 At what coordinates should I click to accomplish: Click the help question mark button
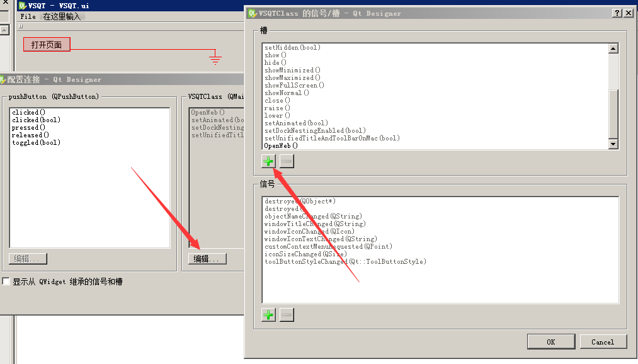point(617,13)
